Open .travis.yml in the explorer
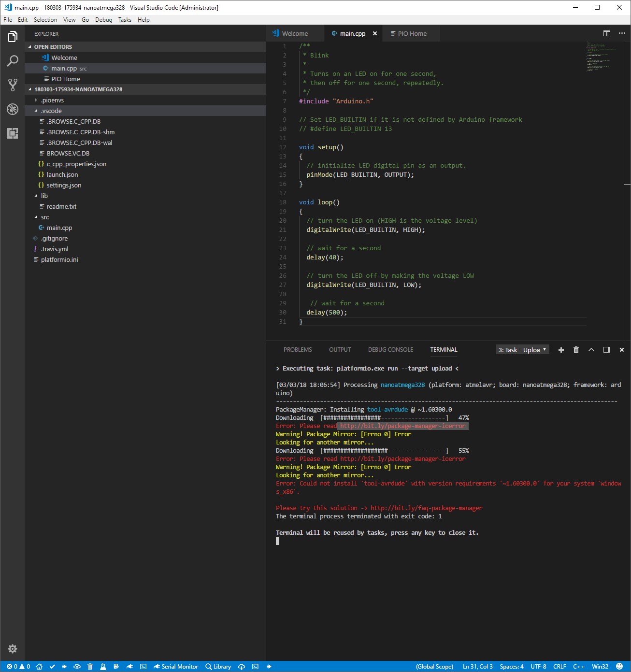This screenshot has height=672, width=631. point(145,249)
